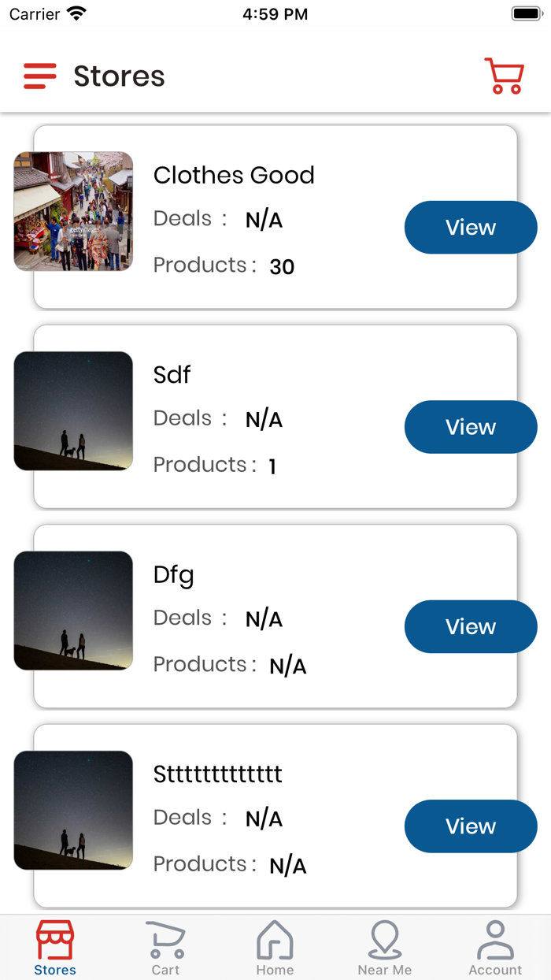Image resolution: width=551 pixels, height=980 pixels.
Task: Tap the Clothes Good street photo thumbnail
Action: [73, 211]
